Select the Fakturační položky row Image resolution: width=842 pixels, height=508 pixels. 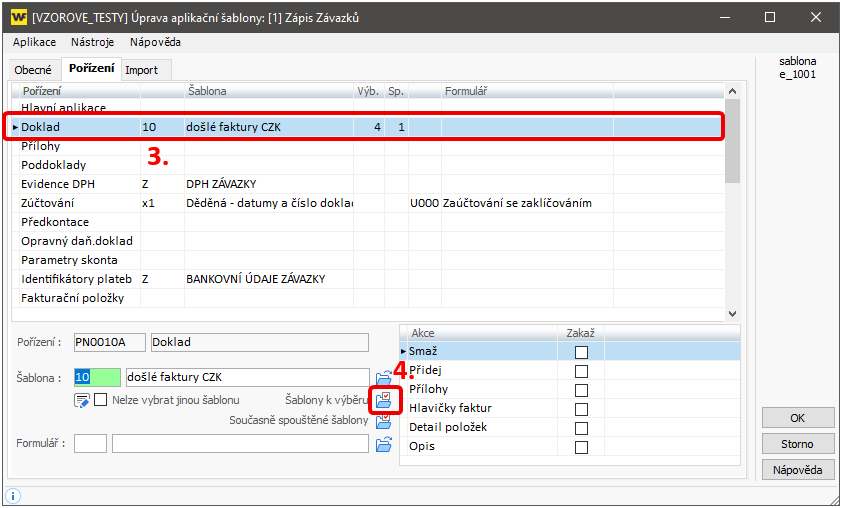pyautogui.click(x=368, y=298)
